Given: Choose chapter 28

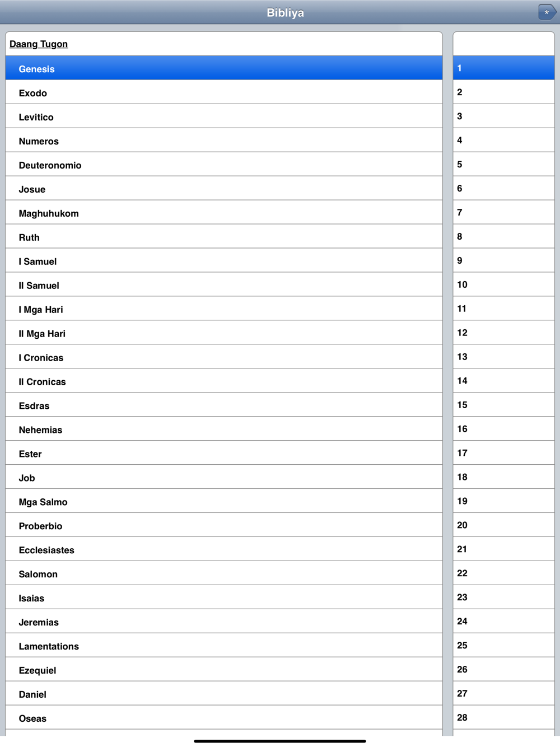Looking at the screenshot, I should (503, 717).
